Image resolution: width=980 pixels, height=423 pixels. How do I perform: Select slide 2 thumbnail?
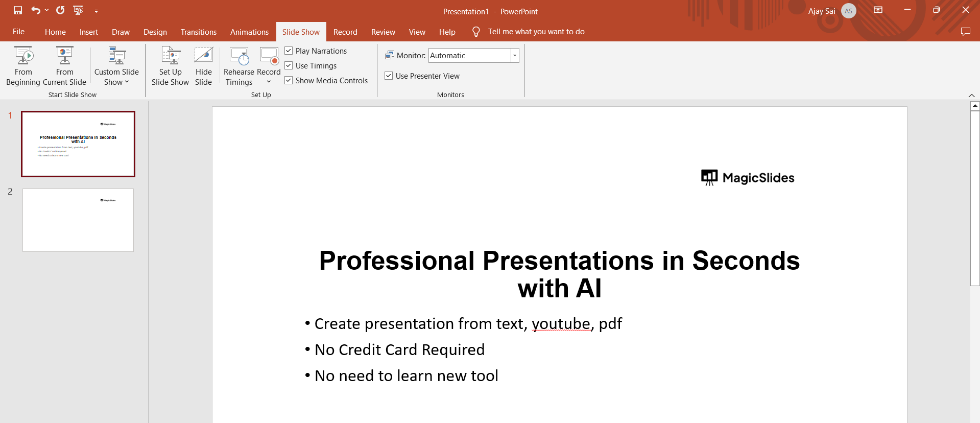(78, 220)
